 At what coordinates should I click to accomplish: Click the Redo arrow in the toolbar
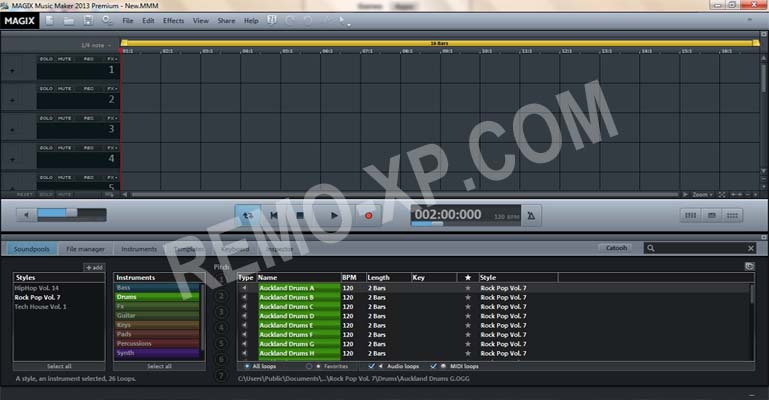(x=308, y=21)
